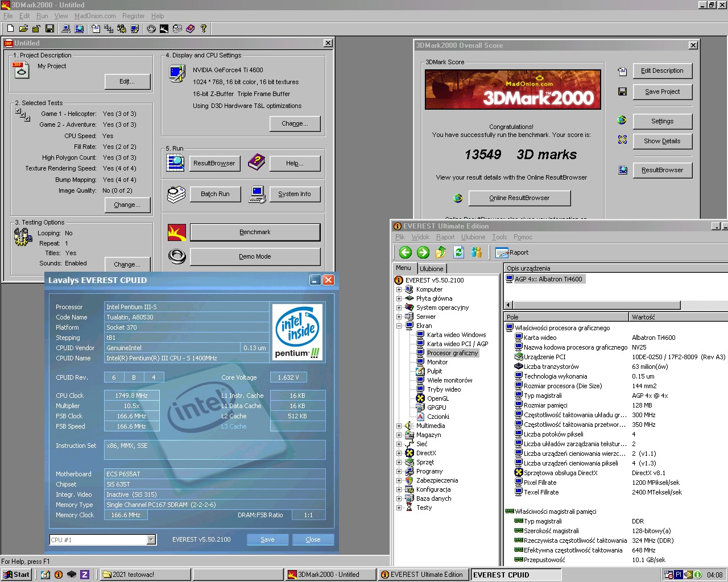Click the Batch Run stacked-disks toolbar icon

pyautogui.click(x=177, y=28)
